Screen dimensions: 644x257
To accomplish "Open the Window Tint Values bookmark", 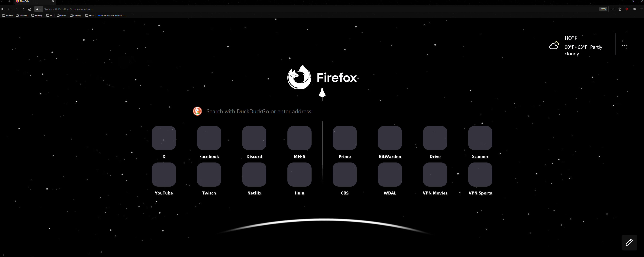I will tap(111, 15).
